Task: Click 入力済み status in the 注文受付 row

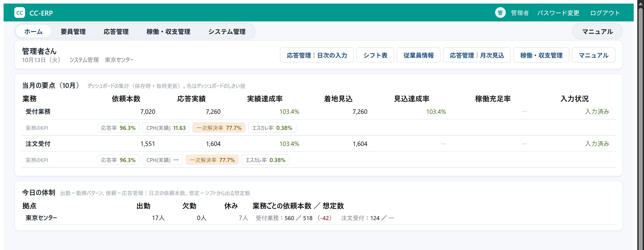Action: tap(597, 144)
